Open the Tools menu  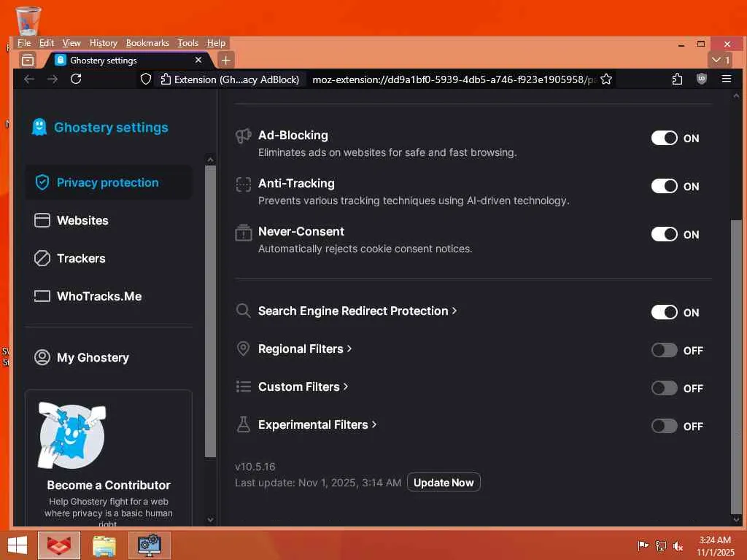point(187,43)
